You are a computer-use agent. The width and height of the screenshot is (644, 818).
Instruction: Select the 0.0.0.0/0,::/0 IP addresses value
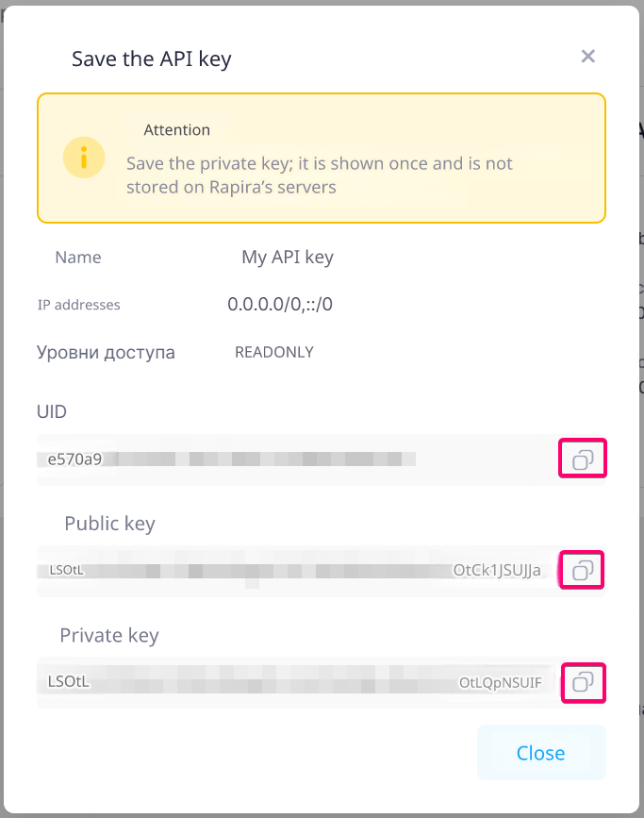tap(280, 305)
